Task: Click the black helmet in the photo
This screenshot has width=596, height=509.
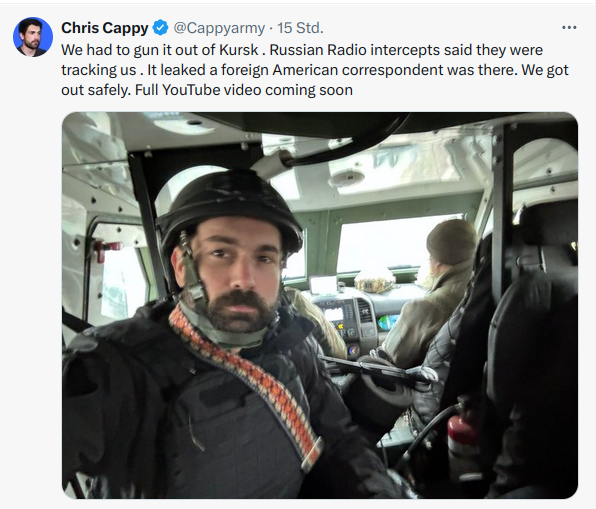Action: 229,212
